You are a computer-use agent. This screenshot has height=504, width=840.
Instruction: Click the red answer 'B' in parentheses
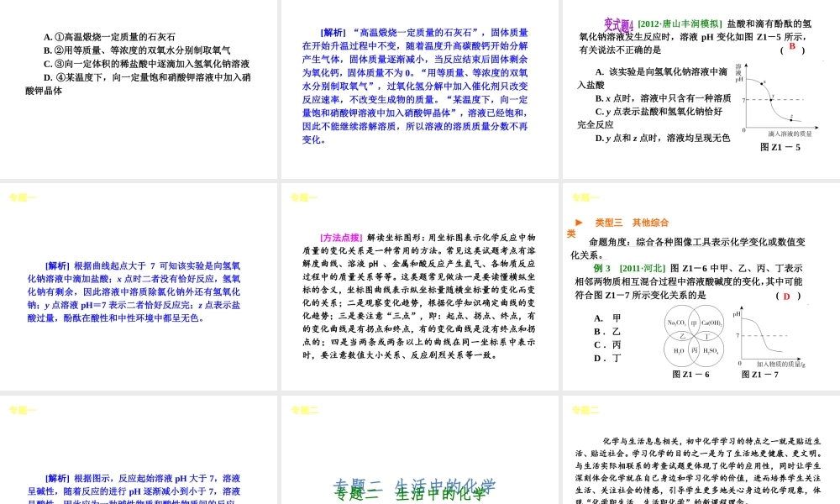point(792,46)
